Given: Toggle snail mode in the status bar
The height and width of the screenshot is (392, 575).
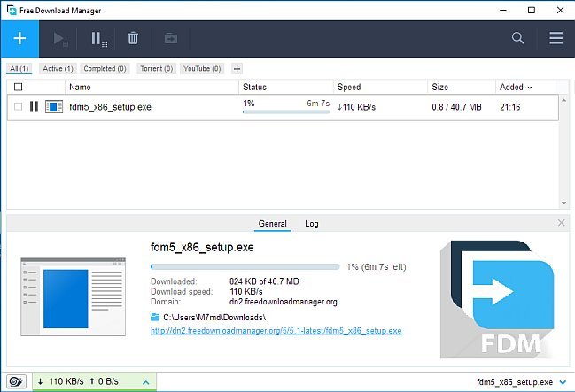Looking at the screenshot, I should (x=17, y=381).
